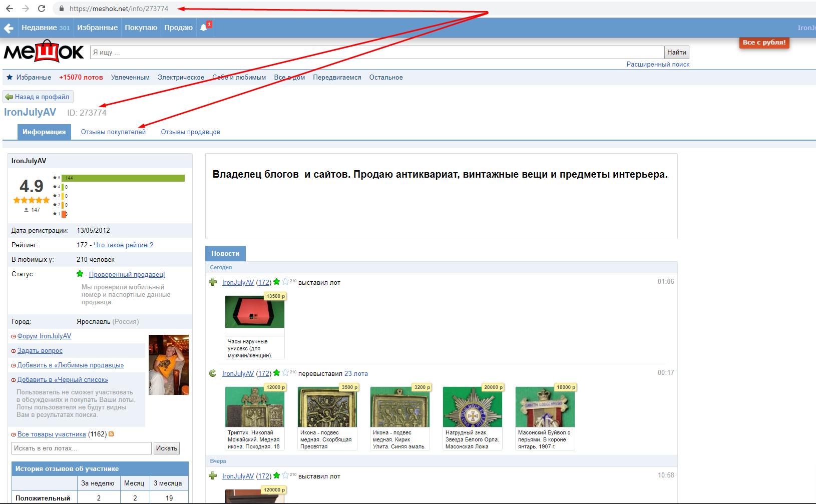Open the Отзывы покупателей tab
Image resolution: width=816 pixels, height=504 pixels.
pyautogui.click(x=113, y=132)
